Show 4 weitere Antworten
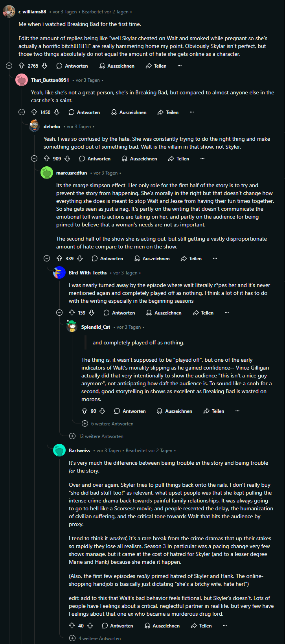This screenshot has width=285, height=644. 72,638
